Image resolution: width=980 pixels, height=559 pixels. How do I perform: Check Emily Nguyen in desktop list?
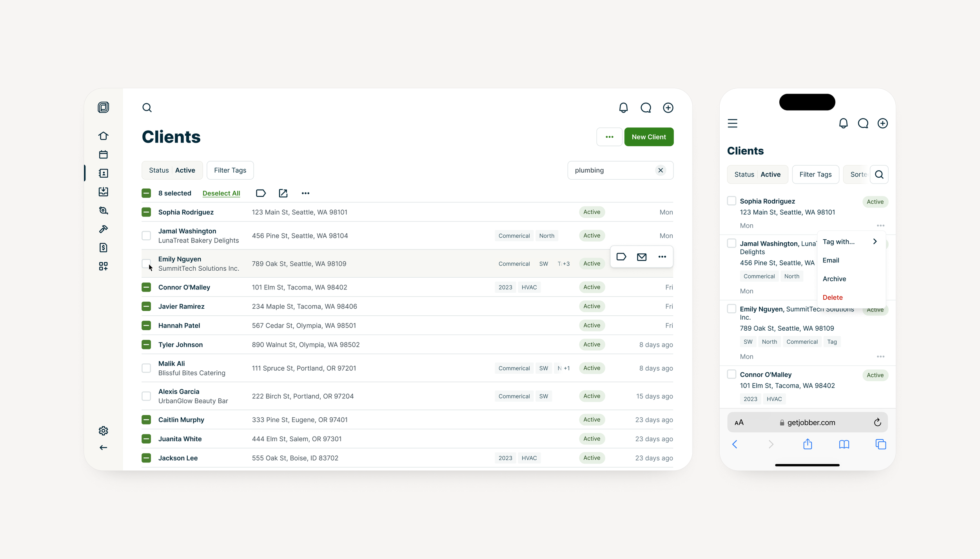tap(146, 264)
